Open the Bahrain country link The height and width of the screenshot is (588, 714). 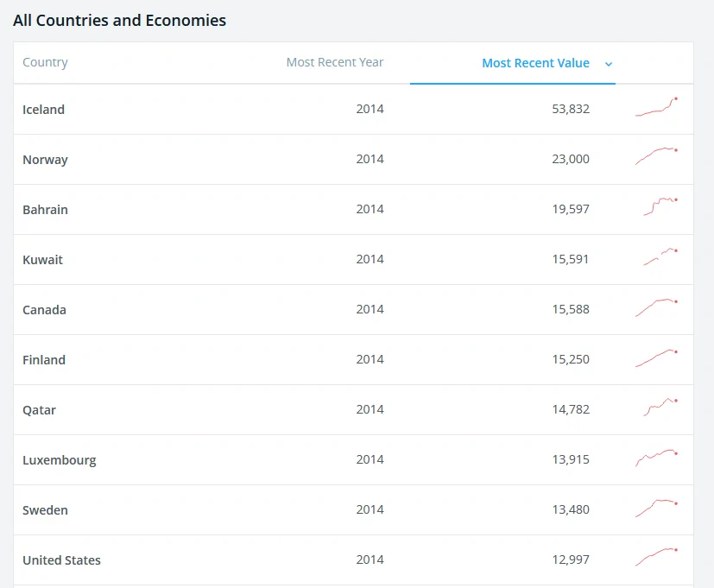point(45,210)
